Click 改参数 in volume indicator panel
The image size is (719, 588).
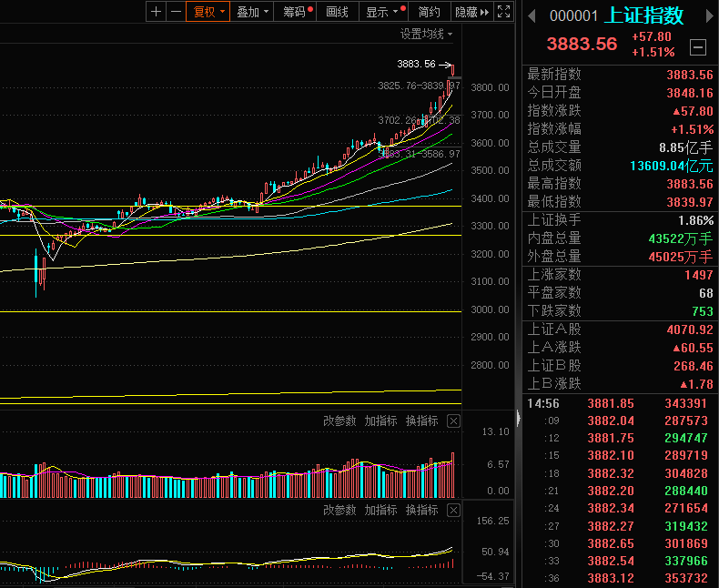tap(339, 421)
